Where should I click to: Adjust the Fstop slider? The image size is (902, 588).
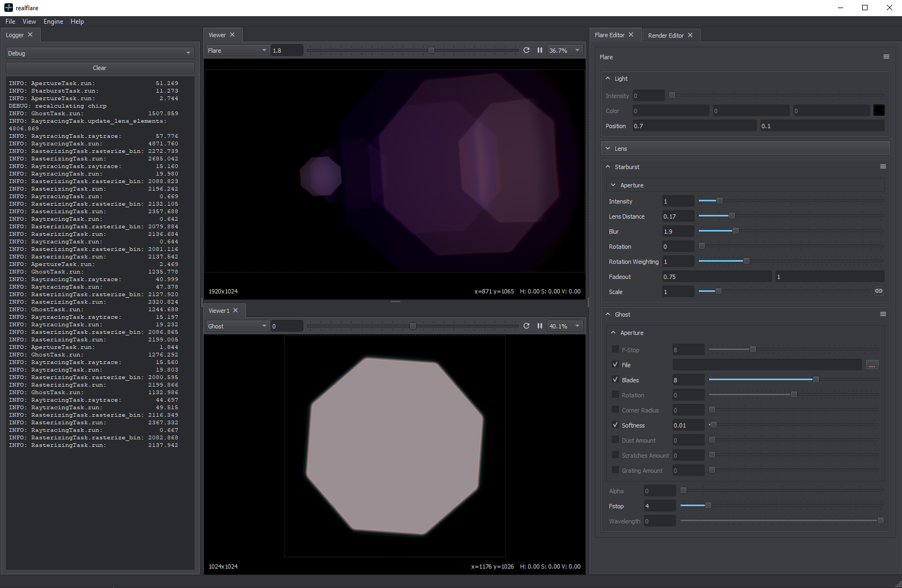point(782,505)
